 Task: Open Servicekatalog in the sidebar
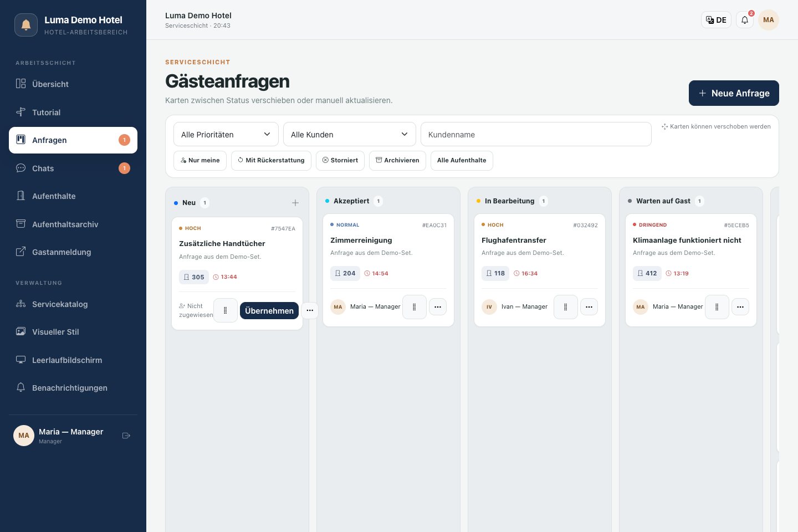pyautogui.click(x=73, y=304)
